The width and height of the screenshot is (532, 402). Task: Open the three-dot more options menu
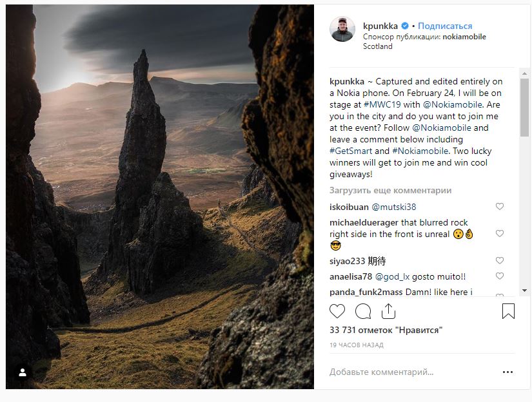click(x=508, y=372)
